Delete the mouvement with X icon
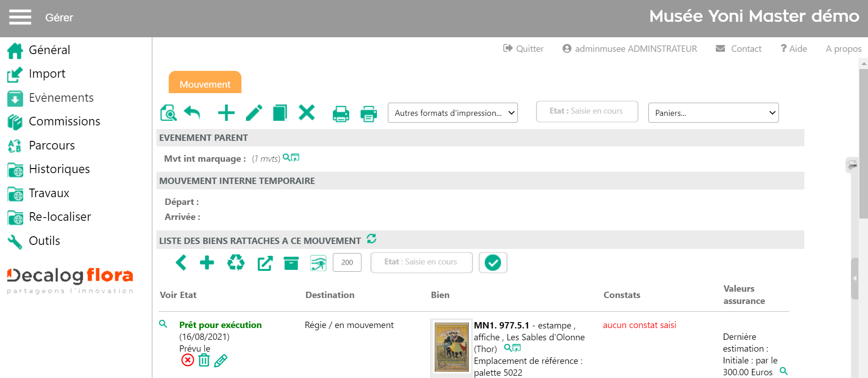Viewport: 868px width, 378px height. coord(307,112)
